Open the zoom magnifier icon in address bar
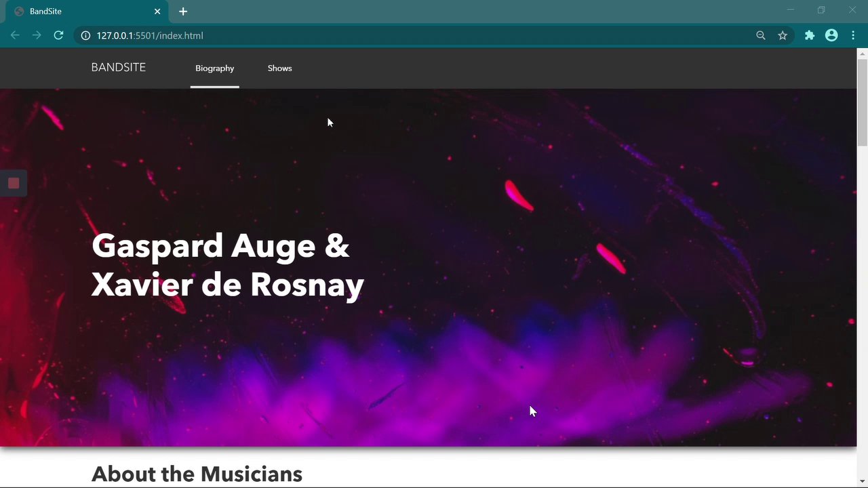The image size is (868, 488). click(761, 35)
